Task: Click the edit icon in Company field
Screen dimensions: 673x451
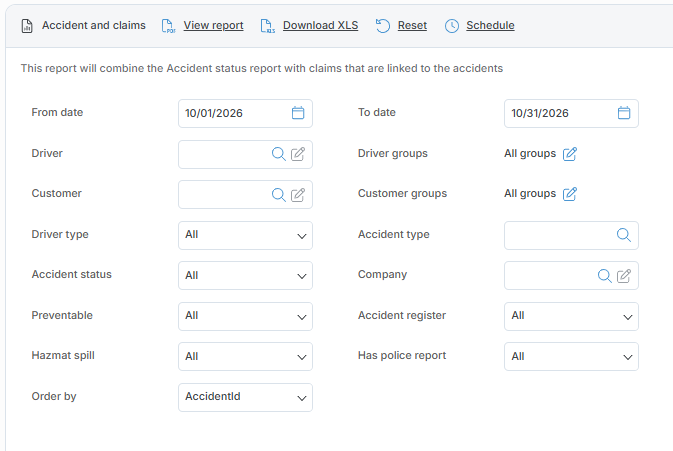Action: [624, 275]
